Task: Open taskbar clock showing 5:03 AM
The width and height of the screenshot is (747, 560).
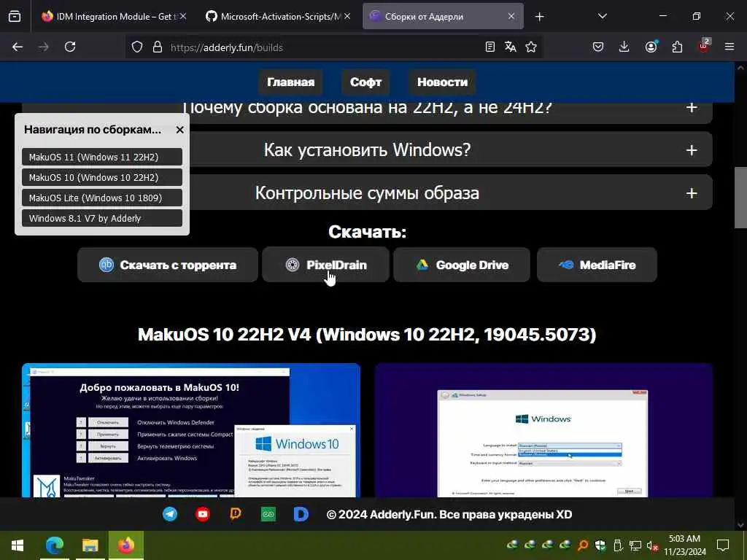Action: (x=684, y=545)
